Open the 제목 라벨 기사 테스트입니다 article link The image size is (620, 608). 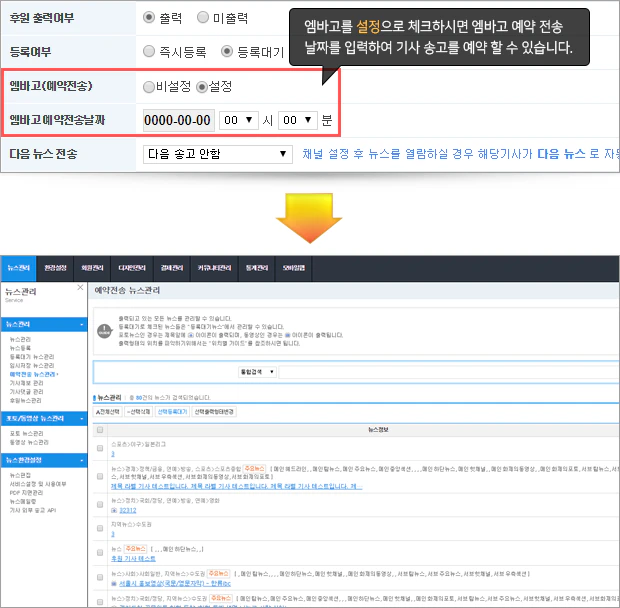coord(236,486)
